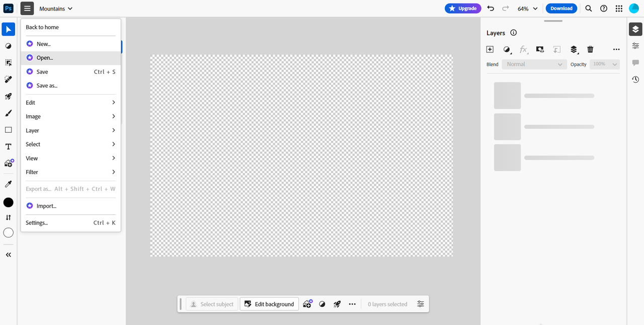Expand the Filter submenu
The image size is (644, 325).
coord(71,172)
